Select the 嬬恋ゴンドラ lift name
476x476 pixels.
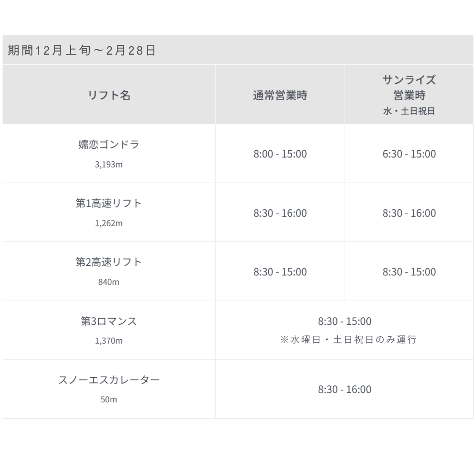tap(109, 145)
